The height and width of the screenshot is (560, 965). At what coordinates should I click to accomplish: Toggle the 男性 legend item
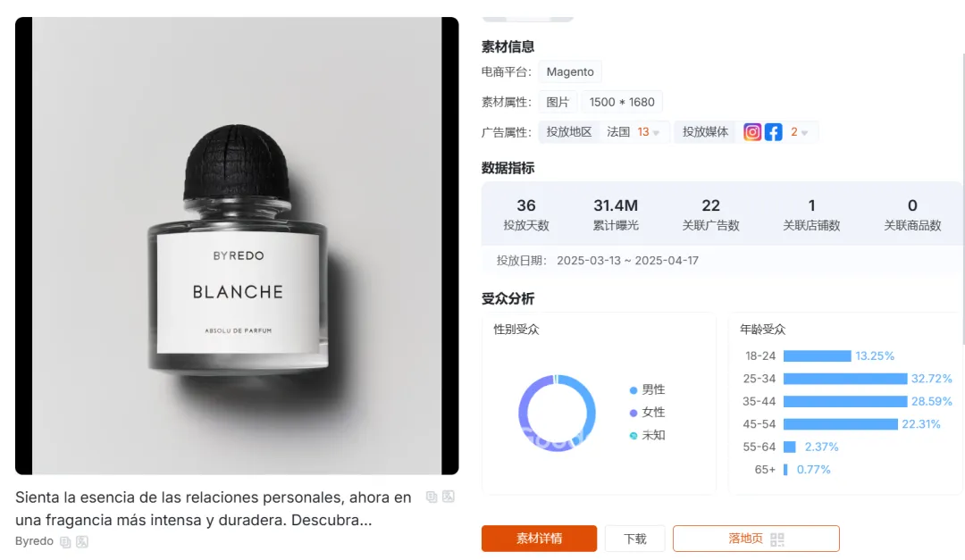coord(648,389)
